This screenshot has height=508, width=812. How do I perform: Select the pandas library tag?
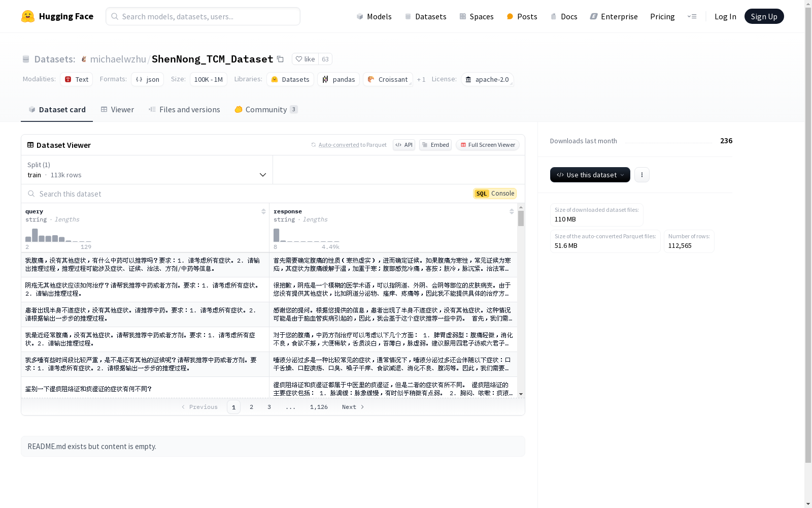coord(339,79)
